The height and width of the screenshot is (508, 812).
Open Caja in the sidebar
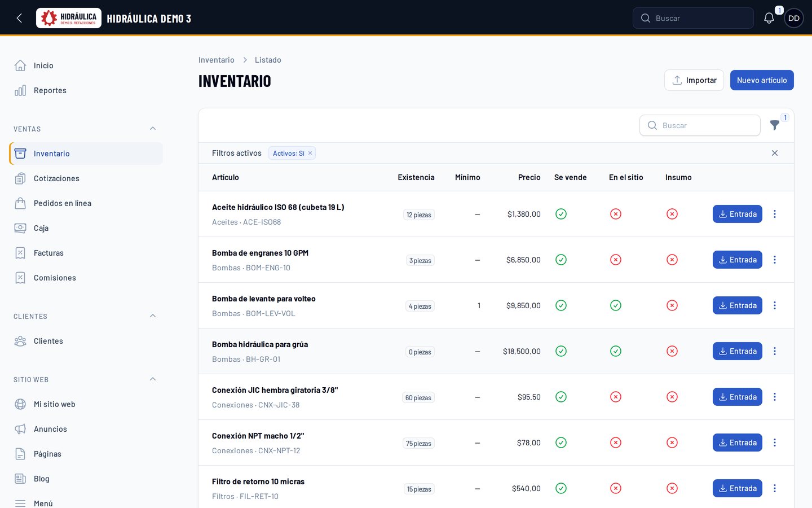click(86, 228)
